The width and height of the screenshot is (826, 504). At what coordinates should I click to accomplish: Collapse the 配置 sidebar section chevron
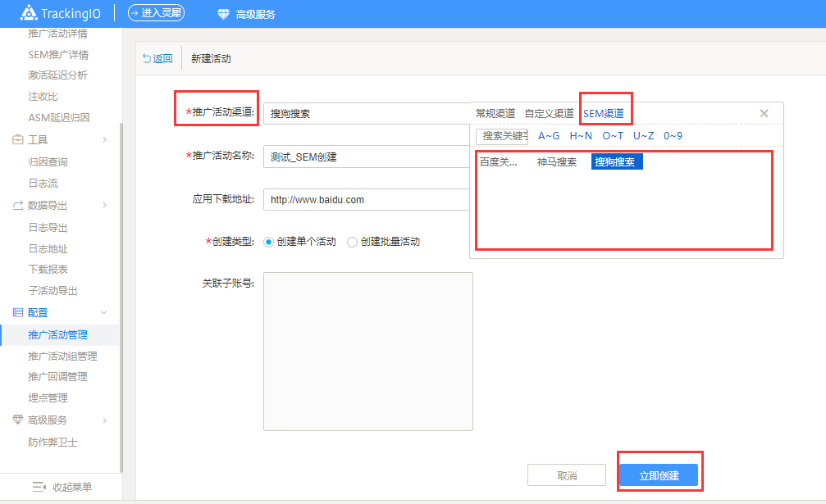(104, 313)
